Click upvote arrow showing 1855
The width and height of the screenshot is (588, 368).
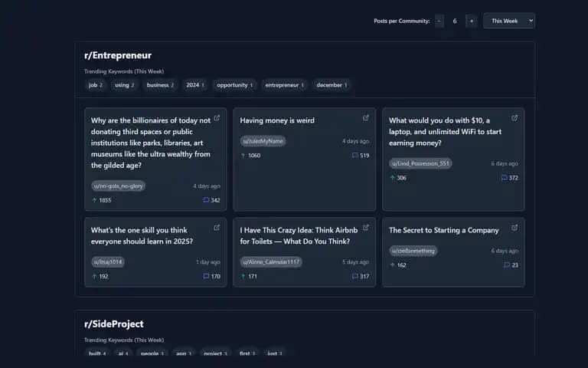pos(94,200)
